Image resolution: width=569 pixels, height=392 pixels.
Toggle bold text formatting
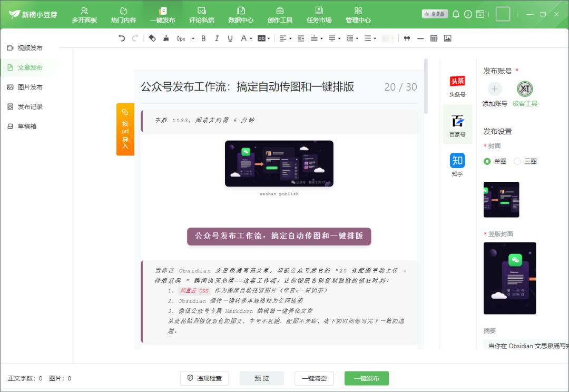[203, 38]
